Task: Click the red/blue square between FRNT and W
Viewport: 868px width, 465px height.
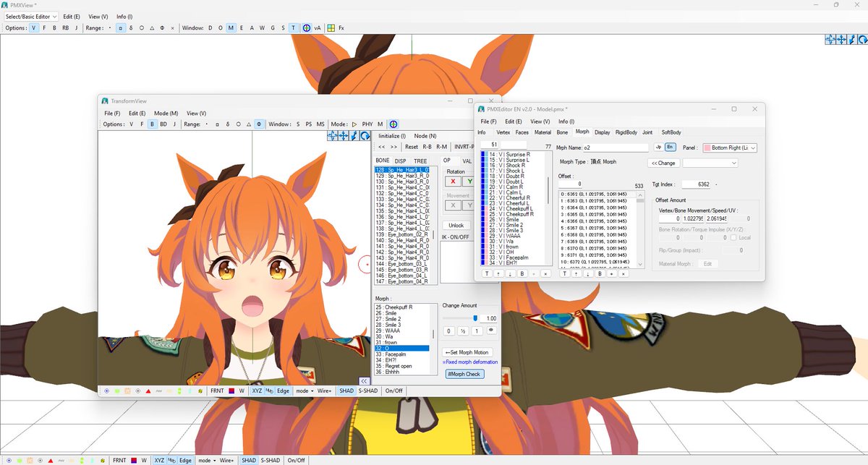Action: coord(231,391)
